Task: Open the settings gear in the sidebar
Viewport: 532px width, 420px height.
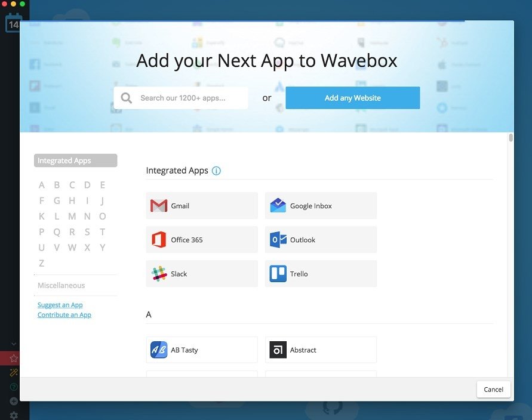Action: click(14, 415)
